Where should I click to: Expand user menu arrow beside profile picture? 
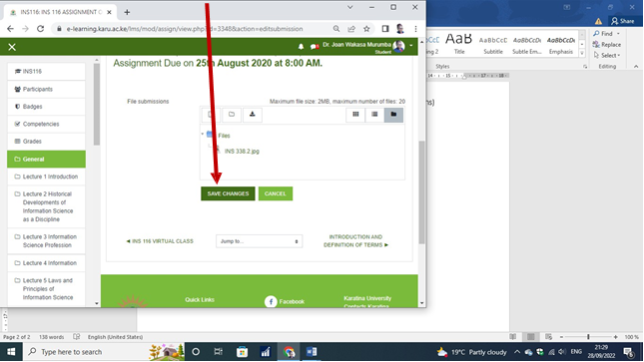click(411, 46)
